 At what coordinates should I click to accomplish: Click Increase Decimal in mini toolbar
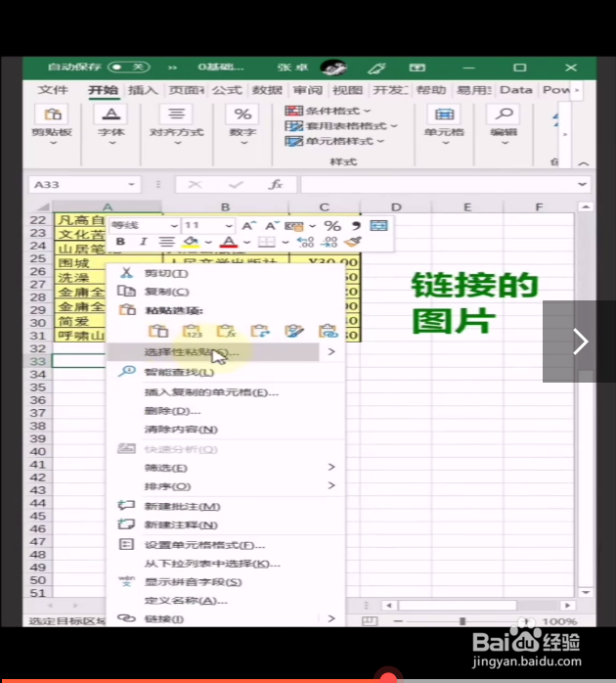(x=306, y=242)
